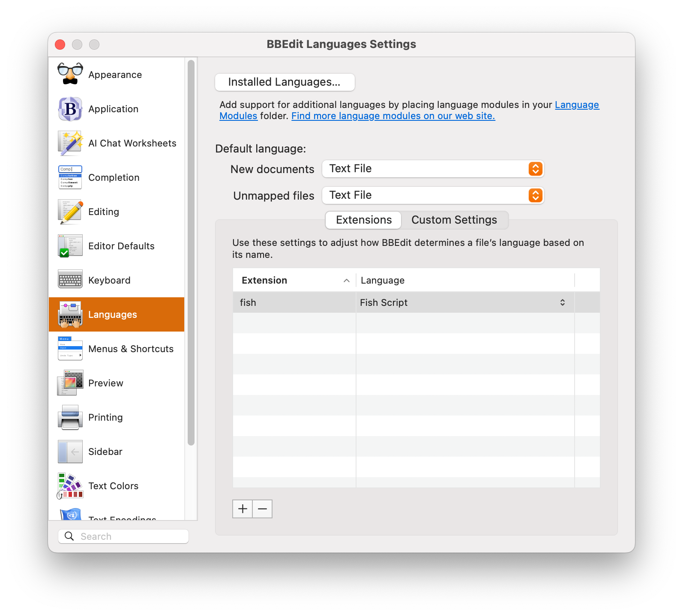This screenshot has width=683, height=616.
Task: Focus the sidebar Search field
Action: pos(123,536)
